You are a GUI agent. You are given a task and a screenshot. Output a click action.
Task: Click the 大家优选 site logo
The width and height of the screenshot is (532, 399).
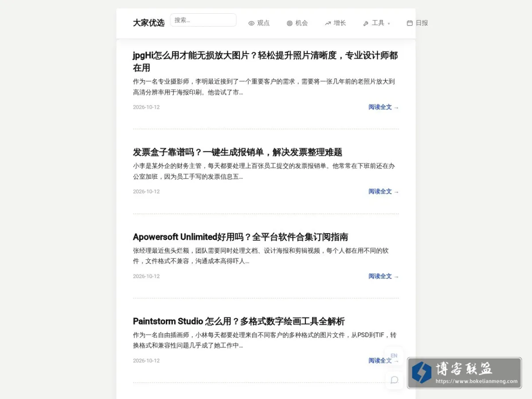149,23
